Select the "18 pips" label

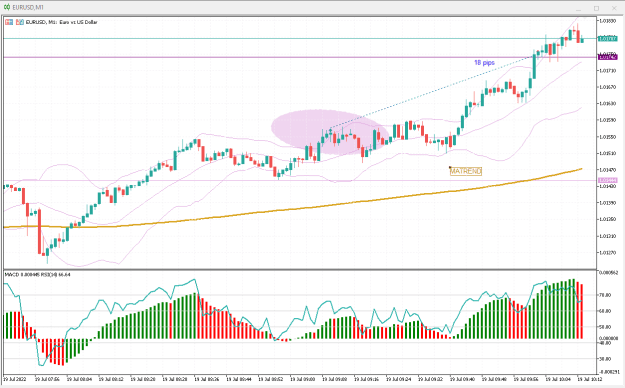click(x=484, y=63)
